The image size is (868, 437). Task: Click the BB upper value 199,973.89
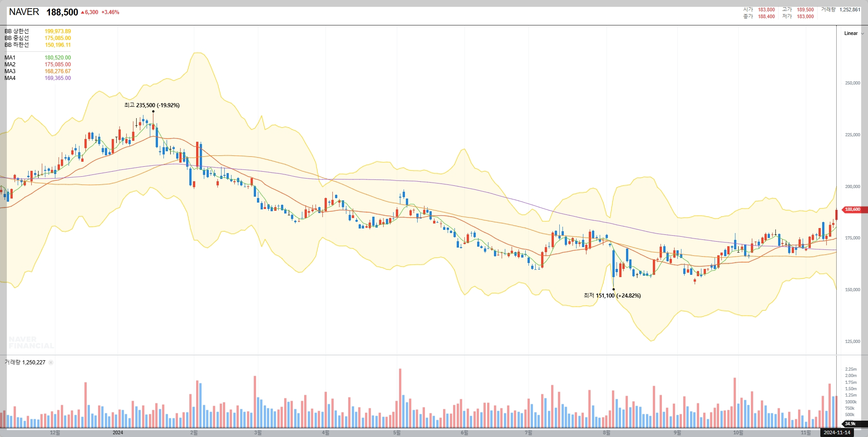click(x=58, y=31)
